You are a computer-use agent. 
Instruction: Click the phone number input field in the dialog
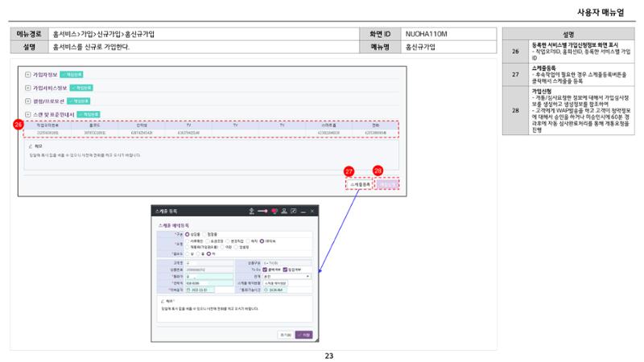(209, 283)
